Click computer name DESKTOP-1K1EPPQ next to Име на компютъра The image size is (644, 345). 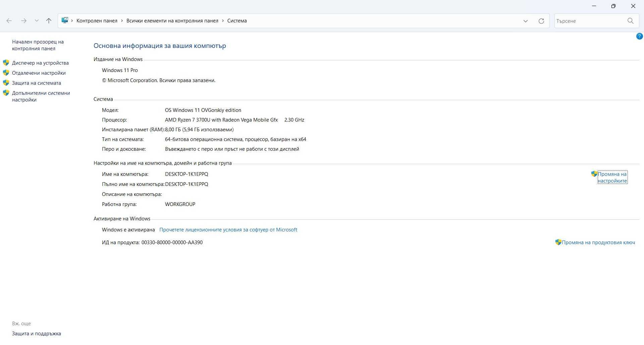pyautogui.click(x=186, y=174)
